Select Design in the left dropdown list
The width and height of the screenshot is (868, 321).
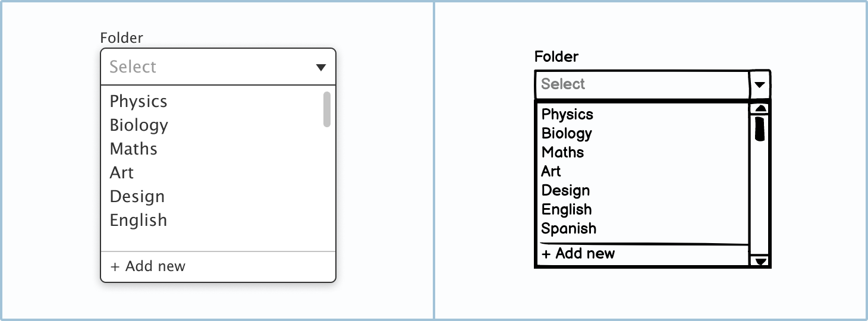tap(137, 197)
